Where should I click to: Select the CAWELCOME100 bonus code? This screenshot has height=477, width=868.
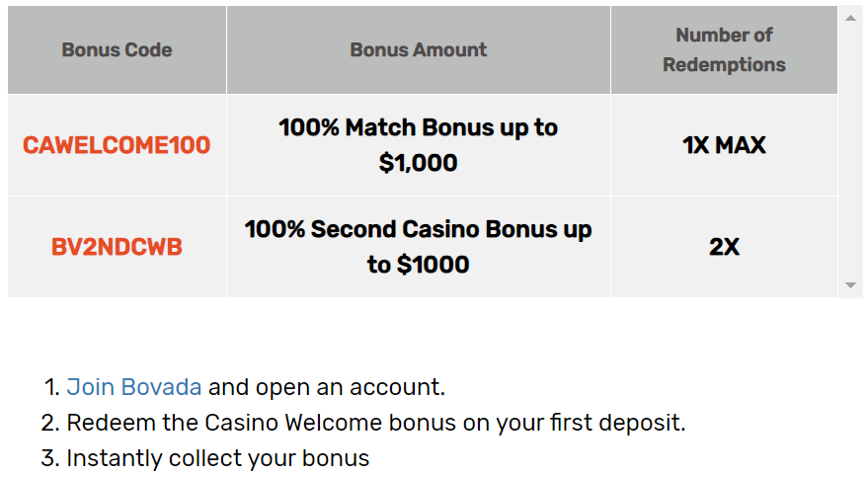[117, 145]
